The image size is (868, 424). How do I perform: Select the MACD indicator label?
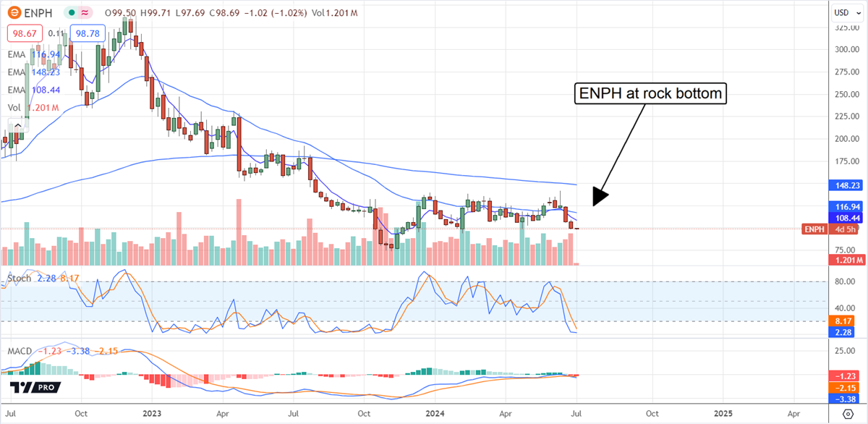tap(20, 351)
